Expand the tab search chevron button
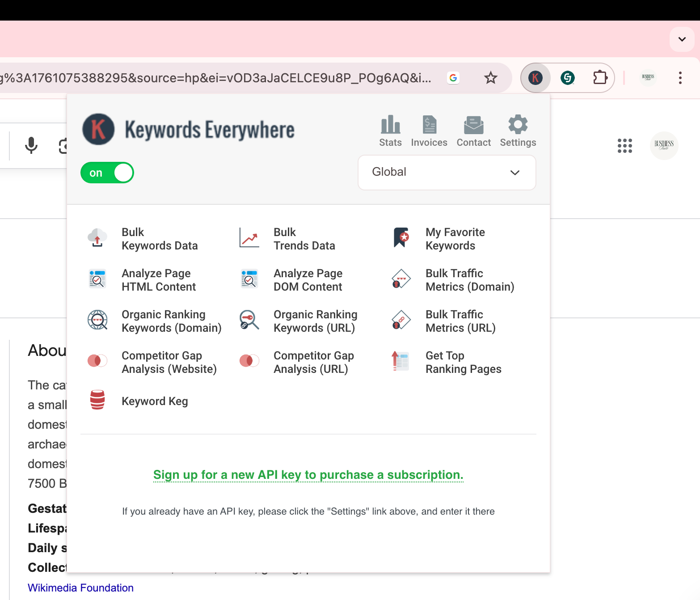700x600 pixels. 682,39
